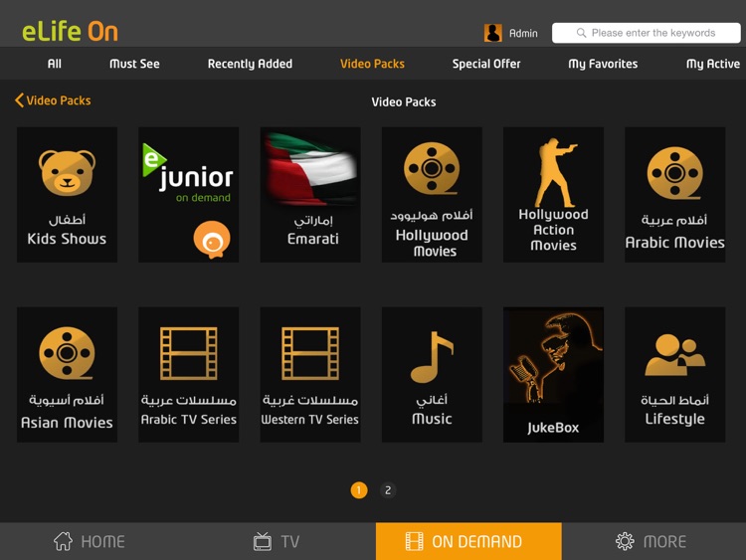Image resolution: width=746 pixels, height=560 pixels.
Task: Select the JukeBox singer thumbnail
Action: point(553,374)
